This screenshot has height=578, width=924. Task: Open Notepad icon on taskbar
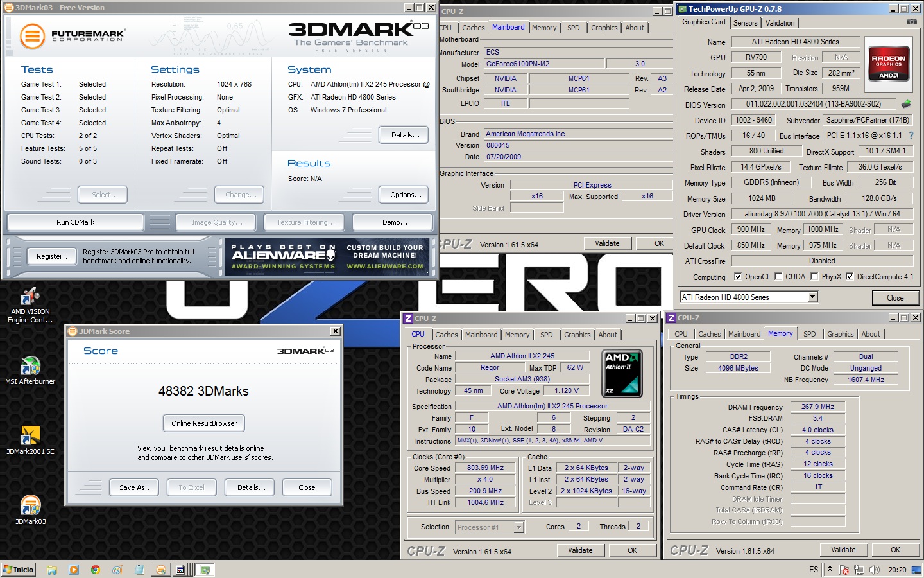click(139, 570)
